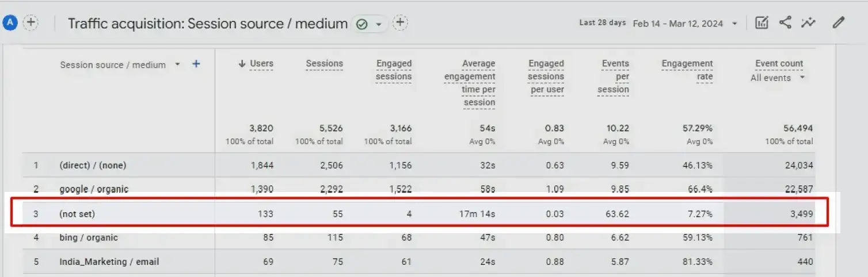
Task: Select the (not set) row
Action: click(x=419, y=214)
